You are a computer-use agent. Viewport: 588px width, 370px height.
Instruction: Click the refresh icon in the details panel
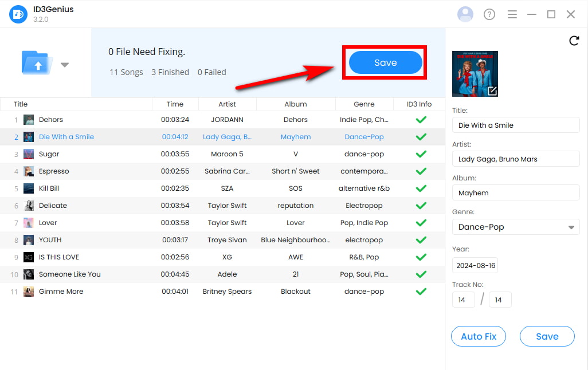pyautogui.click(x=574, y=41)
